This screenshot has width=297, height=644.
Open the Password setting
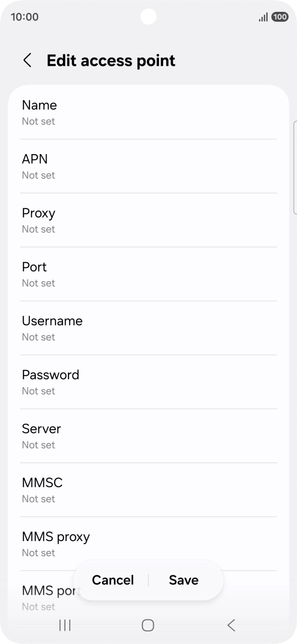click(x=148, y=382)
